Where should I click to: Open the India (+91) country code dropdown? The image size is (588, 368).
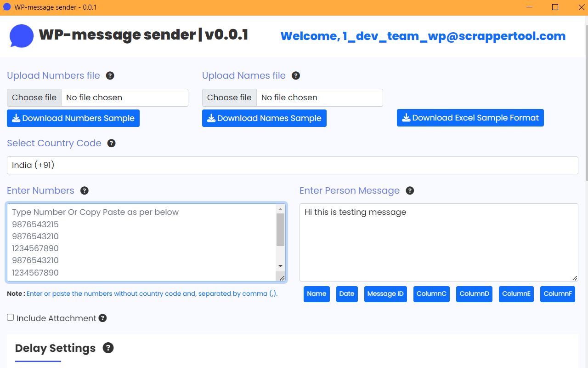click(x=292, y=165)
